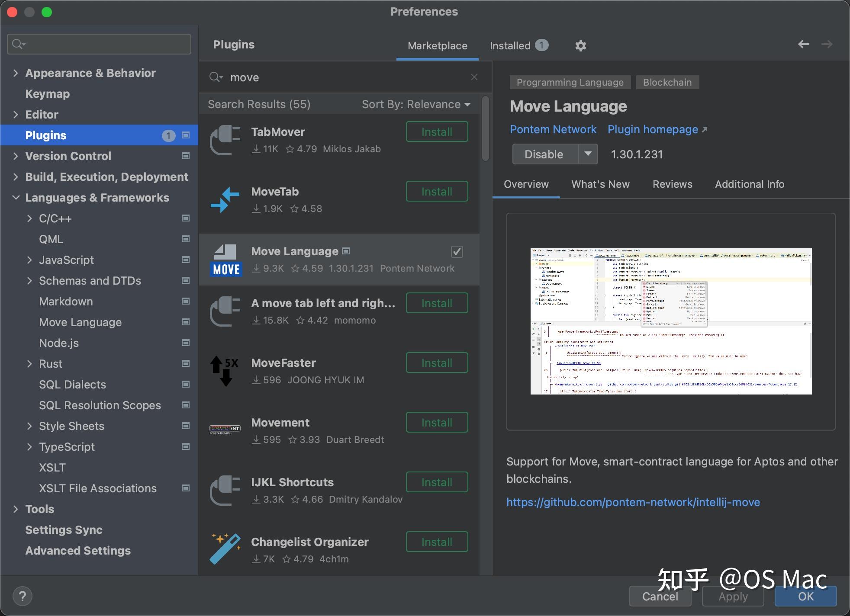Click the MoveFaster 5X icon
The height and width of the screenshot is (616, 850).
pyautogui.click(x=225, y=371)
